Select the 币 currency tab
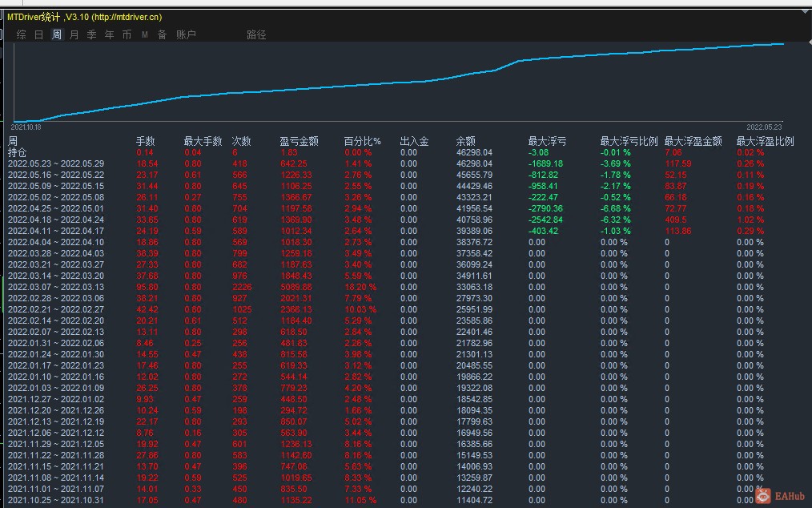Screen dimensions: 812x508 point(127,34)
